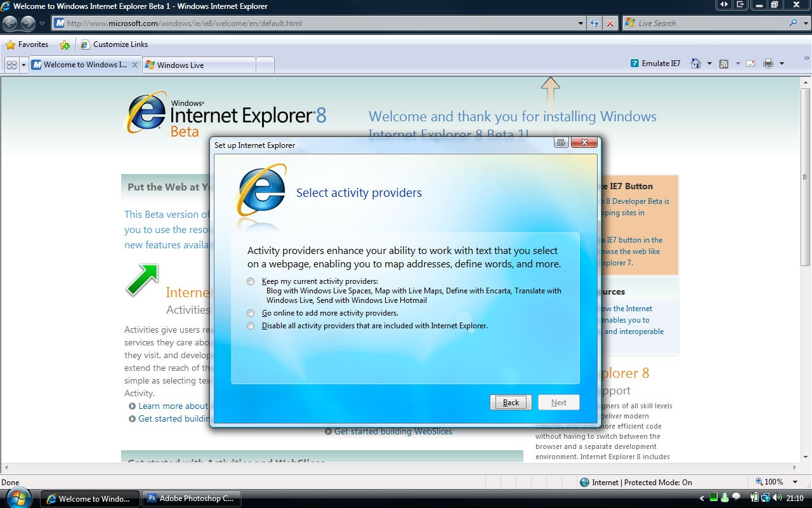Image resolution: width=812 pixels, height=508 pixels.
Task: Open the Quick Tabs grid icon
Action: coord(11,65)
